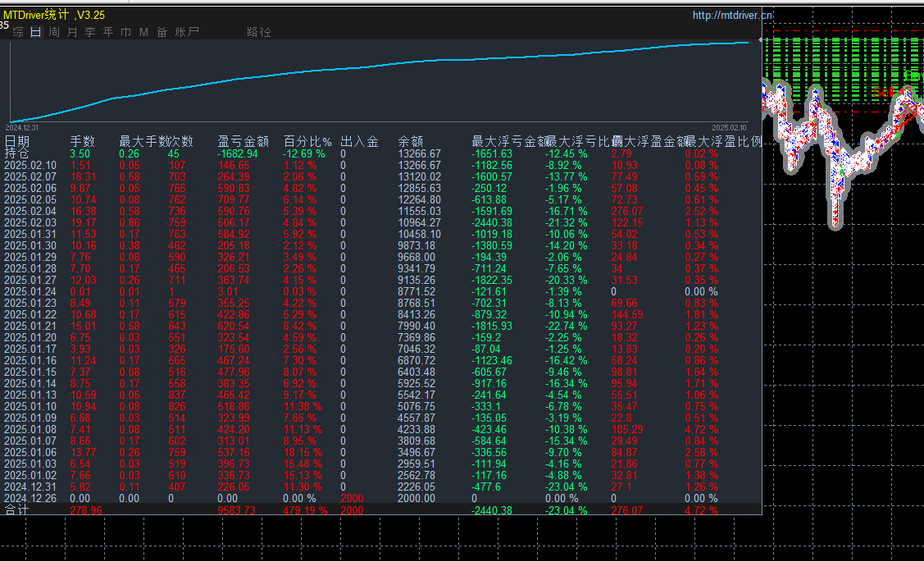Click floating profit 185.29 on 2025.01.08
The height and width of the screenshot is (562, 924).
pyautogui.click(x=627, y=430)
